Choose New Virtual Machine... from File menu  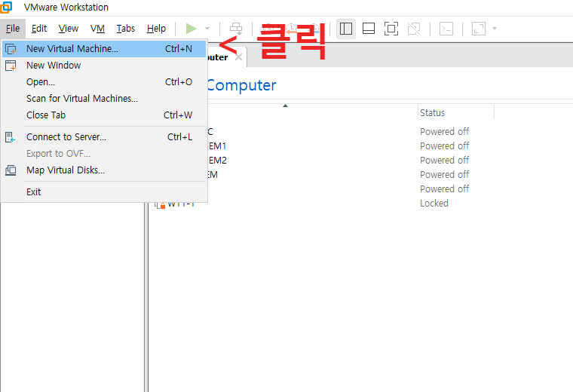pos(104,48)
